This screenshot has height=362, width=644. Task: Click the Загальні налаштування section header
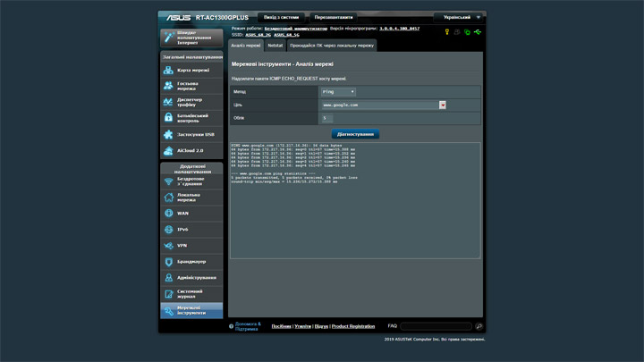pos(191,57)
